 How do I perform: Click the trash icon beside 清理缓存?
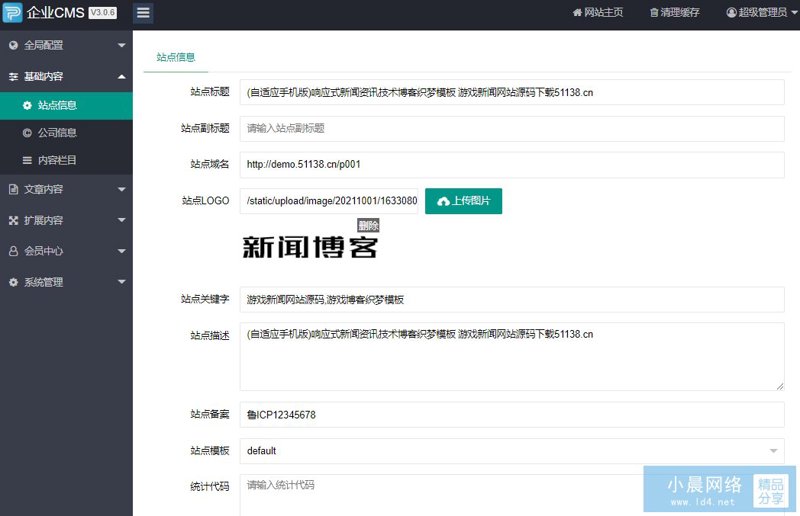(654, 13)
